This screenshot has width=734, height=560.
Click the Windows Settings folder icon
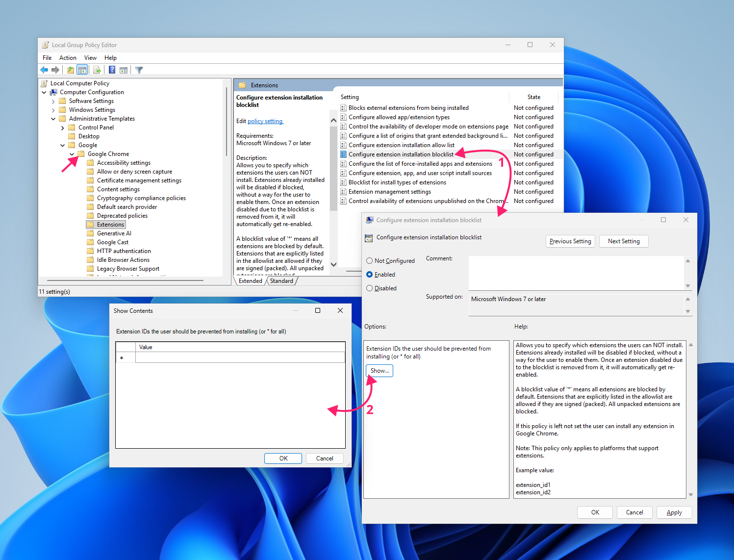pyautogui.click(x=62, y=110)
